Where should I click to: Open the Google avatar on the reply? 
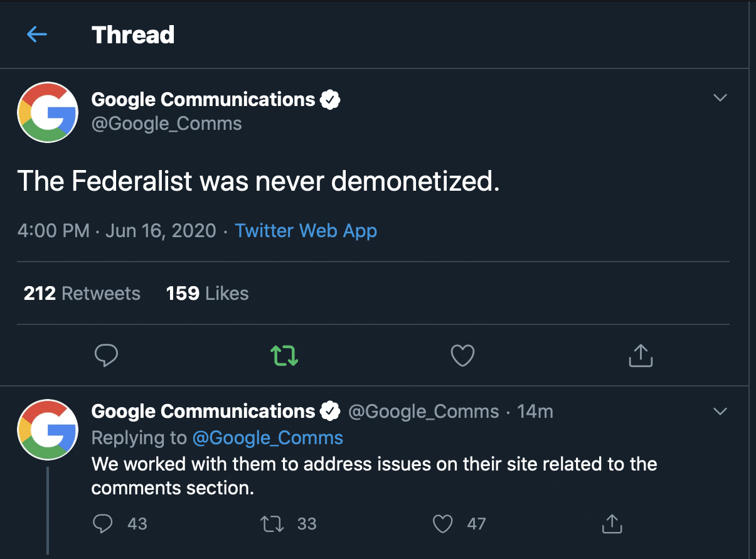[48, 430]
